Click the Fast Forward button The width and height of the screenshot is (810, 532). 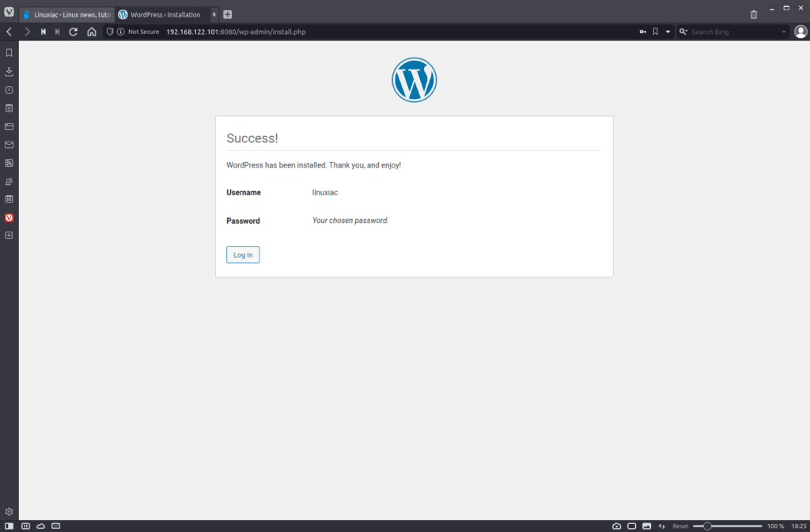57,32
